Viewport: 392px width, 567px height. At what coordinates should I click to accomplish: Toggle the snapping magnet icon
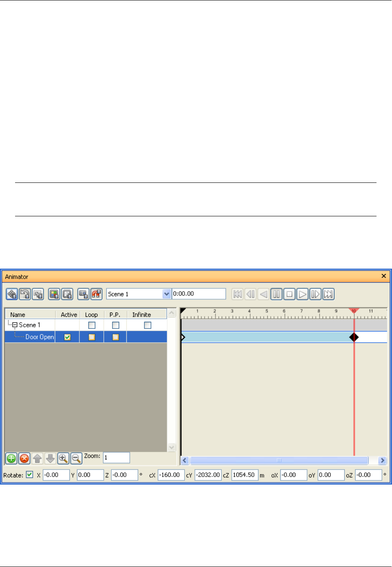click(x=97, y=294)
